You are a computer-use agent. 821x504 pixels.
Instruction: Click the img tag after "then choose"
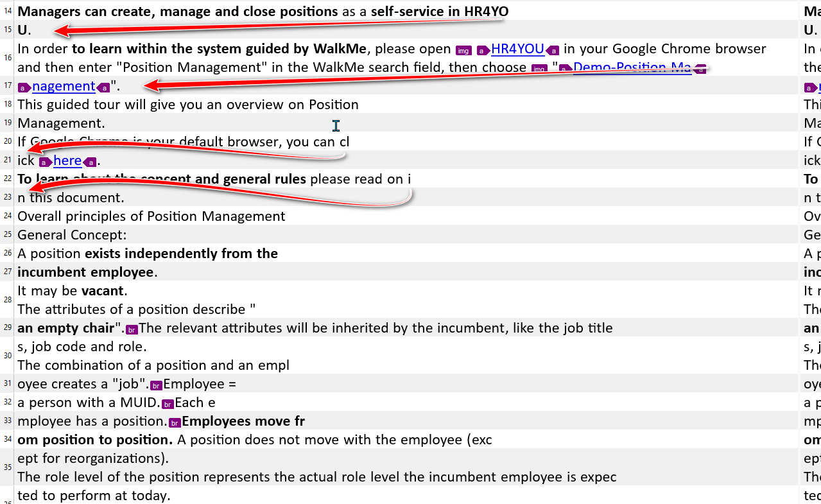pos(540,69)
